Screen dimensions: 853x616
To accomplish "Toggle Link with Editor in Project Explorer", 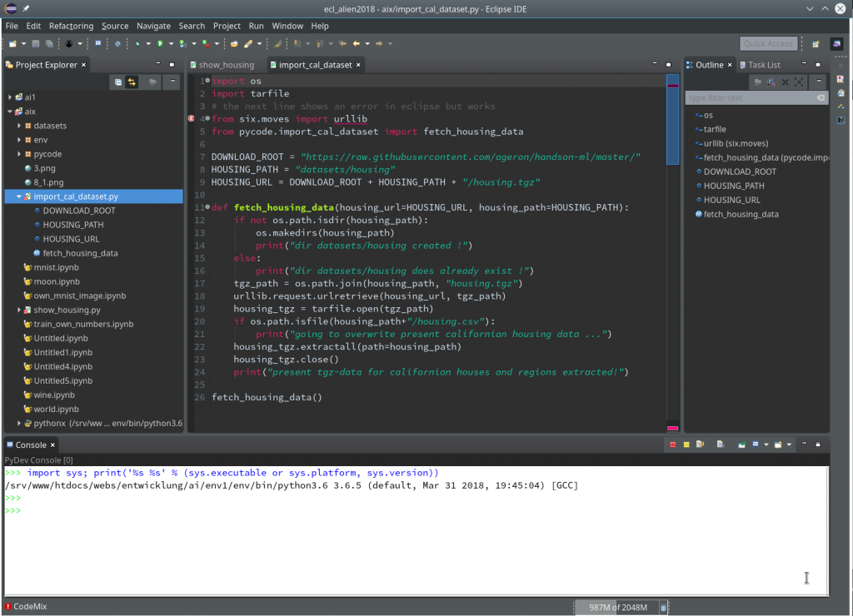I will coord(132,82).
